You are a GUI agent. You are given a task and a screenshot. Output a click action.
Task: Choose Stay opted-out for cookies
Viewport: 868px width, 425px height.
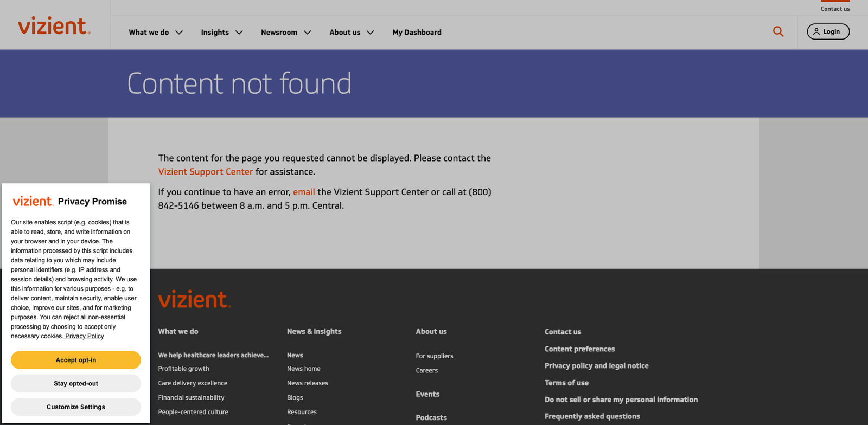pos(76,384)
